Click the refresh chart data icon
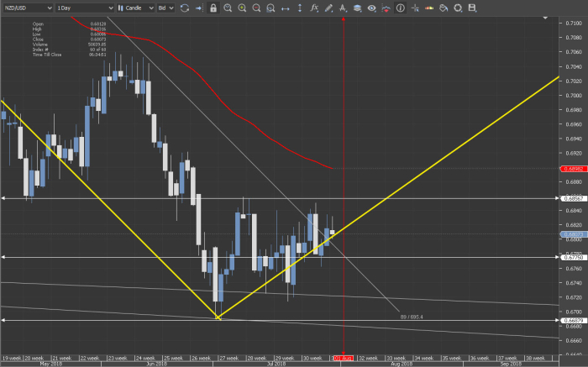This screenshot has width=588, height=367. click(184, 8)
